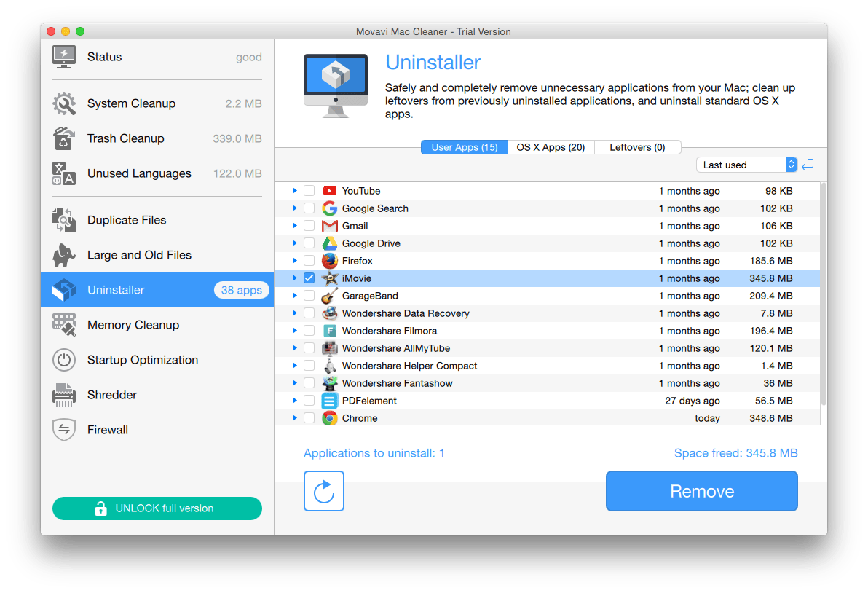Check the YouTube checkbox
Image resolution: width=868 pixels, height=593 pixels.
(309, 191)
